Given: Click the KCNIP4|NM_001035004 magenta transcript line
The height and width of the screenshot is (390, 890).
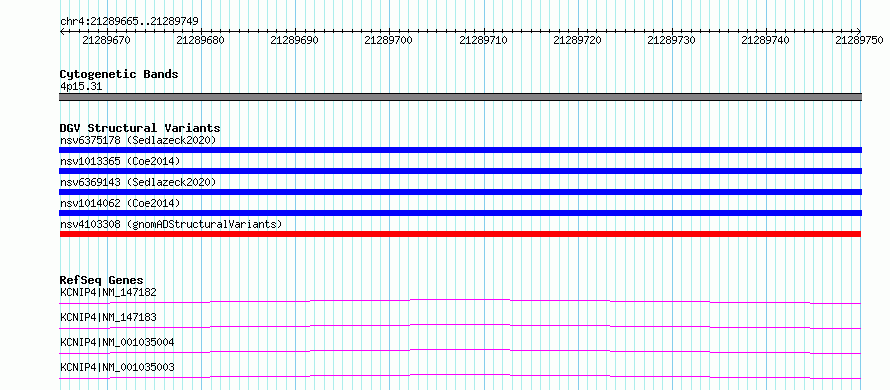Looking at the screenshot, I should point(460,351).
